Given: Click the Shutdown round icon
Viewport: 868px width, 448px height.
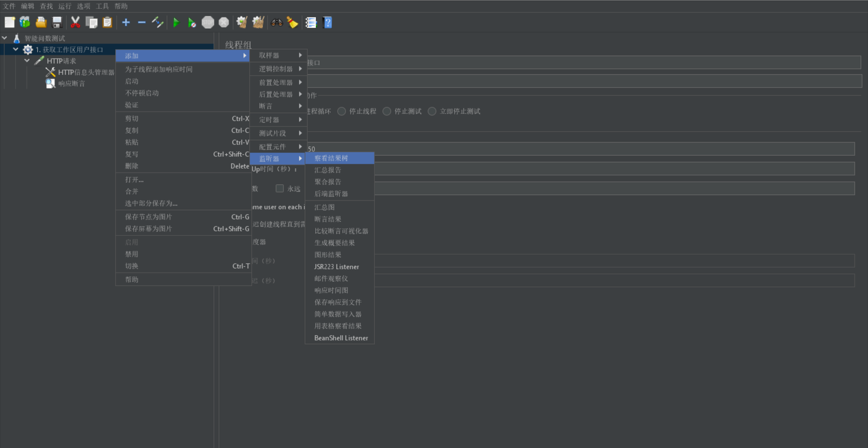Looking at the screenshot, I should [224, 22].
